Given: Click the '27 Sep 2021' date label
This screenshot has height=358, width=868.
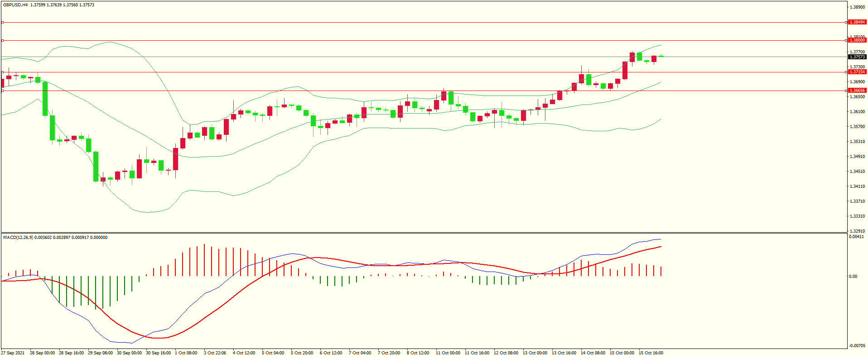Looking at the screenshot, I should tap(13, 353).
